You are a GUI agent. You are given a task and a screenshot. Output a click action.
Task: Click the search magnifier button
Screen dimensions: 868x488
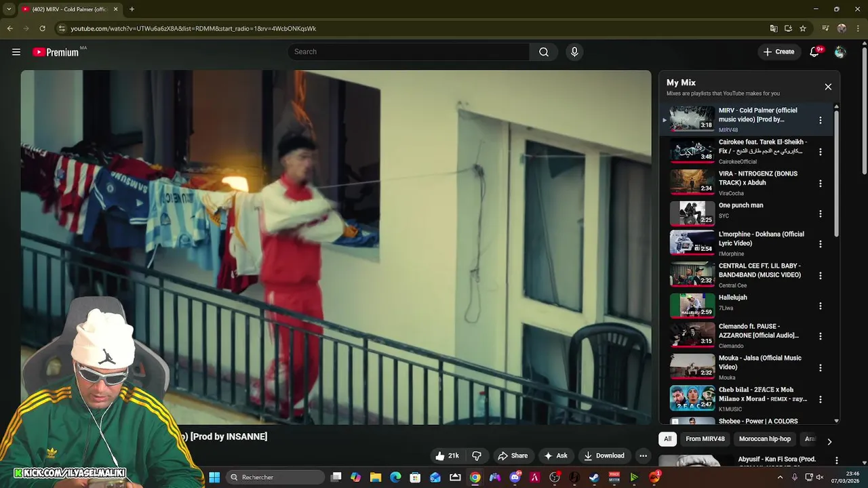[544, 52]
